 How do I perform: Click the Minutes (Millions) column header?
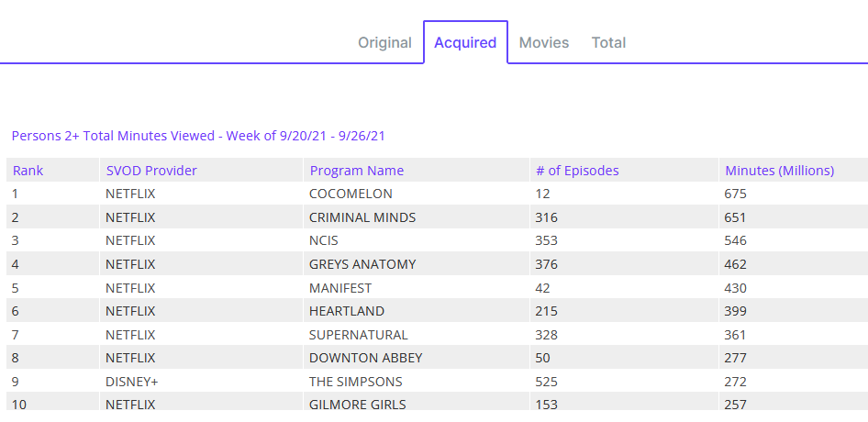coord(779,171)
